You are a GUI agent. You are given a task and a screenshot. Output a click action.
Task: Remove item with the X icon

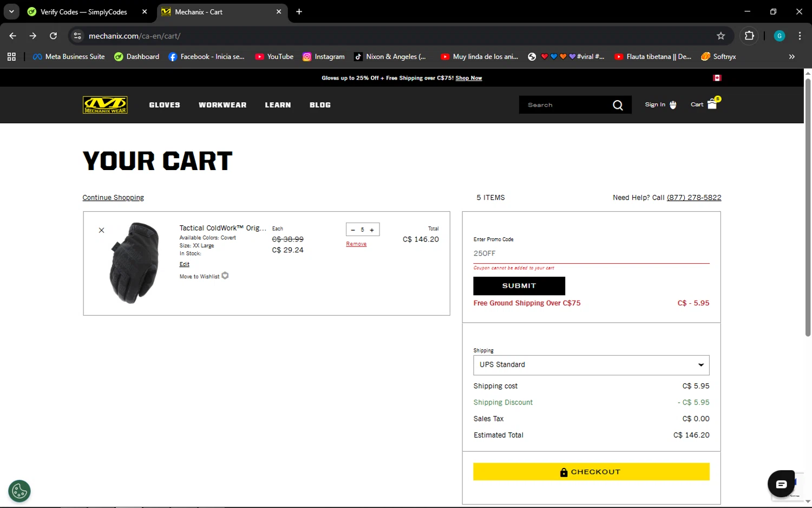[101, 230]
